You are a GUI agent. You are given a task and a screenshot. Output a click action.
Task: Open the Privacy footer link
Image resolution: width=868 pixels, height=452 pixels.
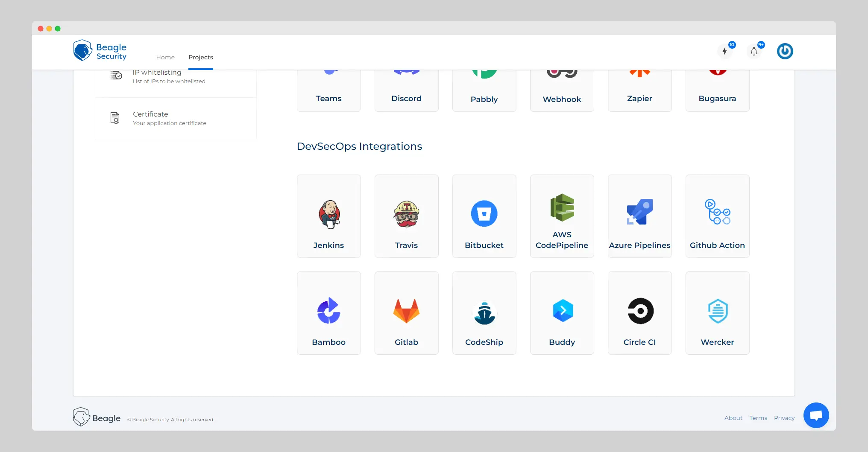784,418
